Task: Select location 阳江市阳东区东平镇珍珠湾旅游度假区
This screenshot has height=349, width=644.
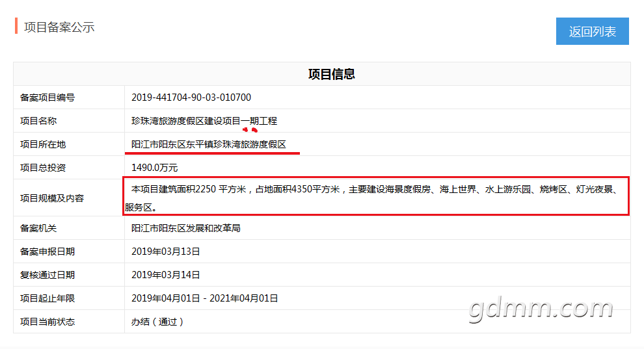Action: click(209, 144)
